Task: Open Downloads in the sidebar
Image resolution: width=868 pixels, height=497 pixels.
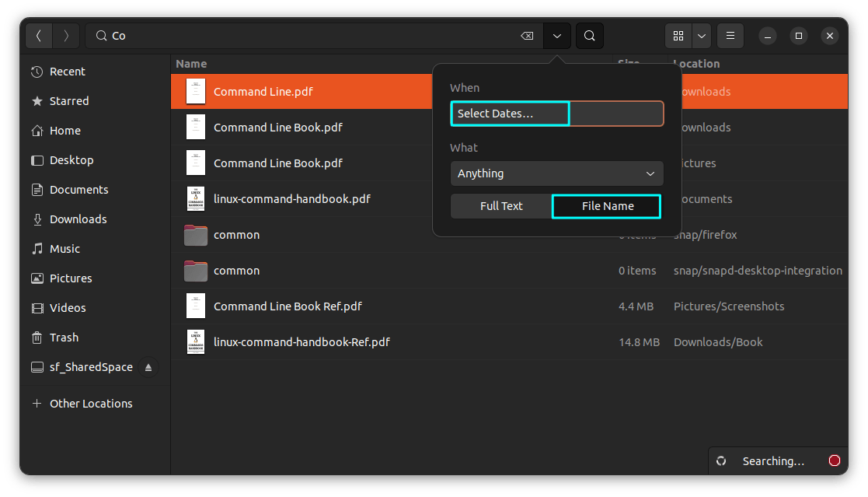Action: point(78,219)
